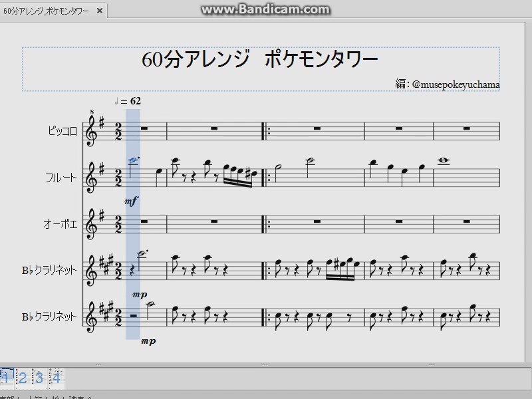532x399 pixels.
Task: Select the mp dynamic under the upper clarinet staff
Action: (140, 295)
